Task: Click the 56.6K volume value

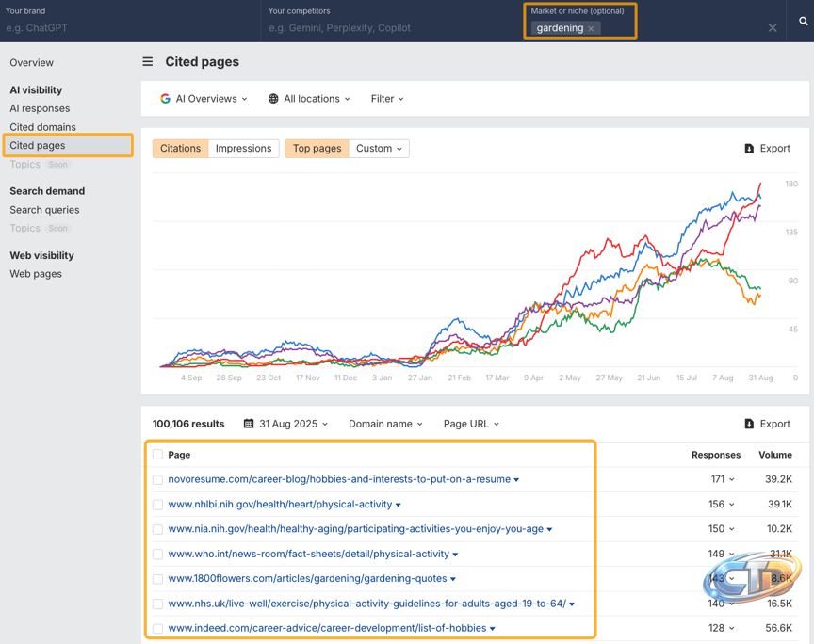Action: [x=778, y=628]
